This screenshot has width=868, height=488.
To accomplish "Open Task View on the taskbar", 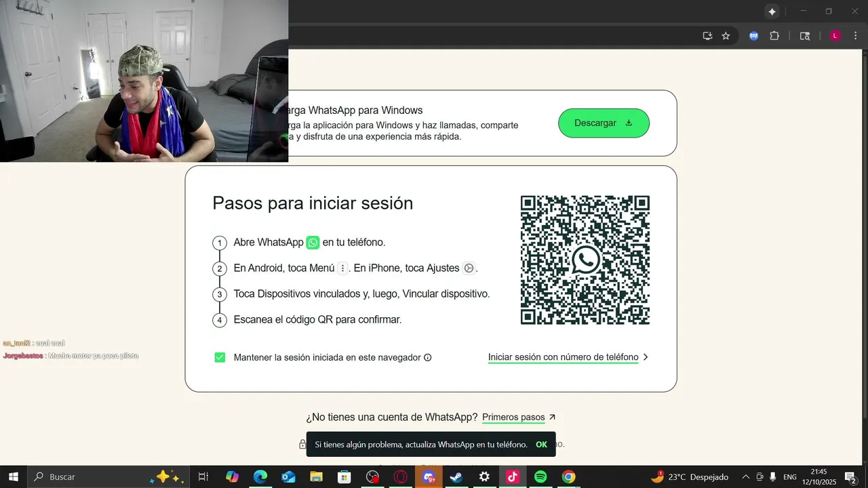I will [x=203, y=477].
